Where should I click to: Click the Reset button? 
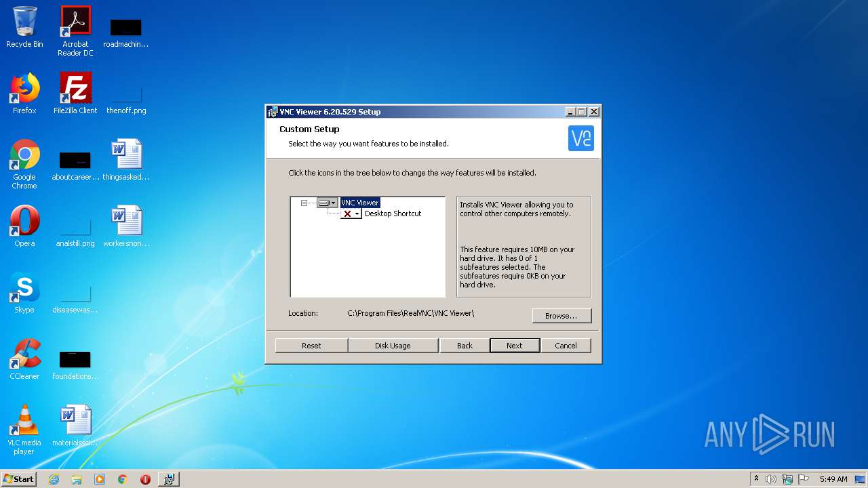pyautogui.click(x=311, y=346)
